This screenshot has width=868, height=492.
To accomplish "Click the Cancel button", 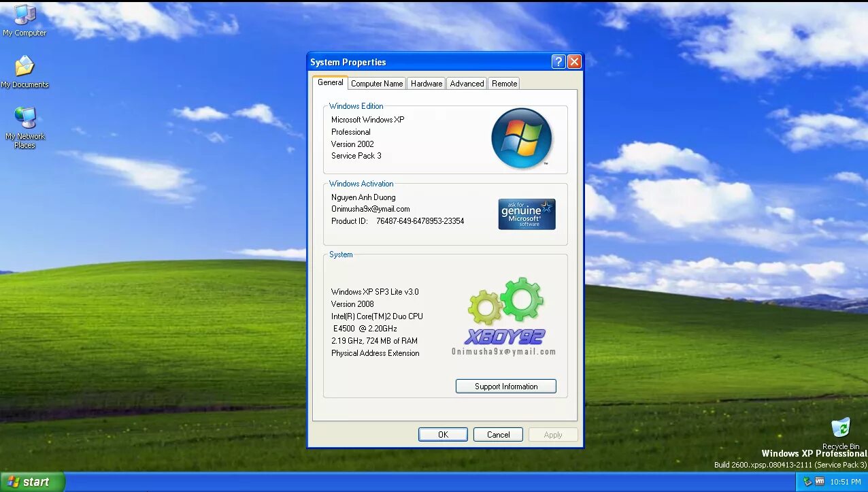I will [x=498, y=435].
